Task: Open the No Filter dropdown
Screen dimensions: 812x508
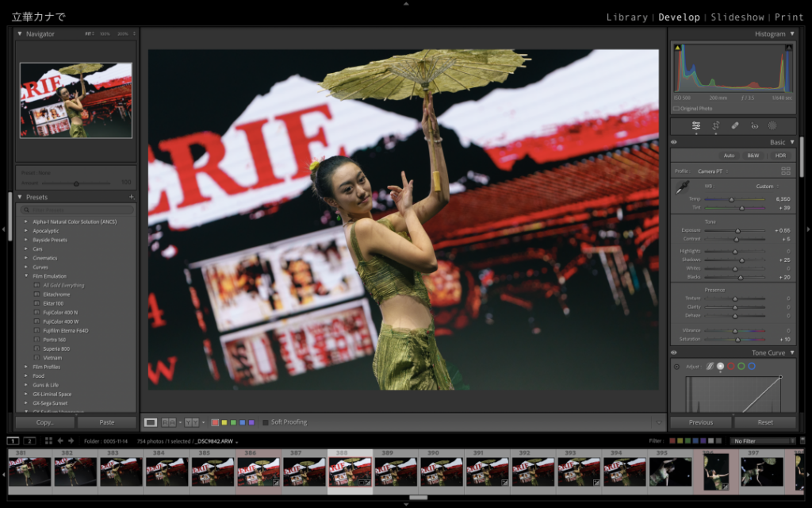Action: pos(764,441)
